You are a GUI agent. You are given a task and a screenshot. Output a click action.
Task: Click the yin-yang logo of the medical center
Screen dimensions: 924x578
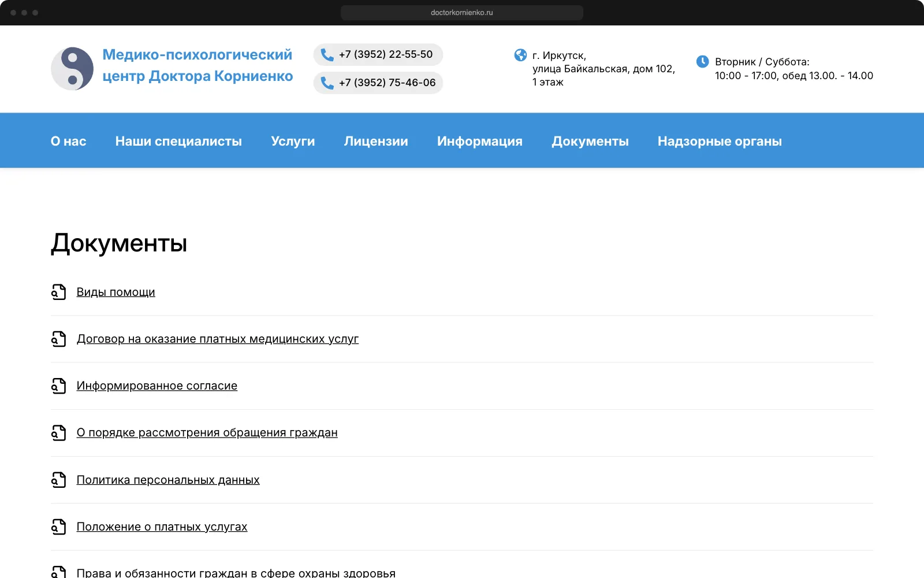click(x=72, y=69)
